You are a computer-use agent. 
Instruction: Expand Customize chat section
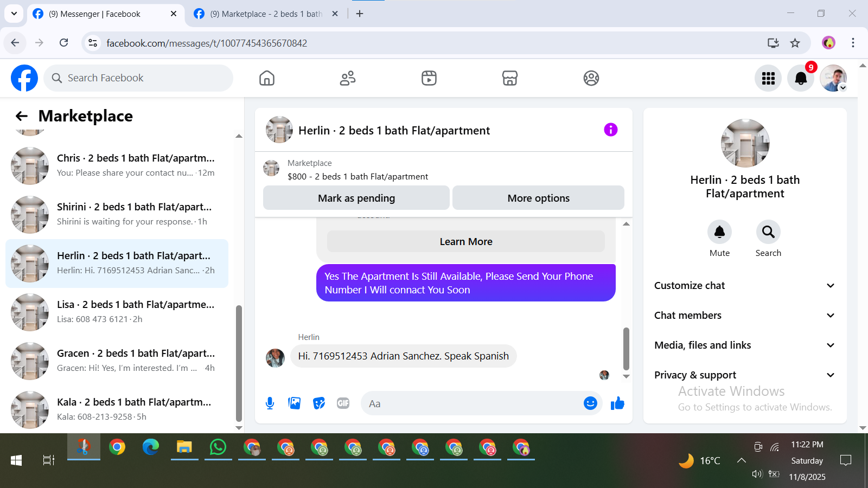tap(745, 286)
